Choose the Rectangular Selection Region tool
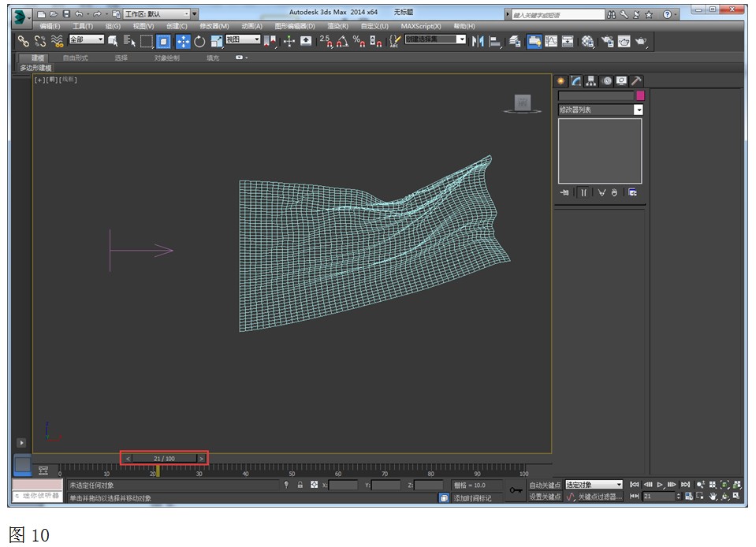 click(x=147, y=42)
